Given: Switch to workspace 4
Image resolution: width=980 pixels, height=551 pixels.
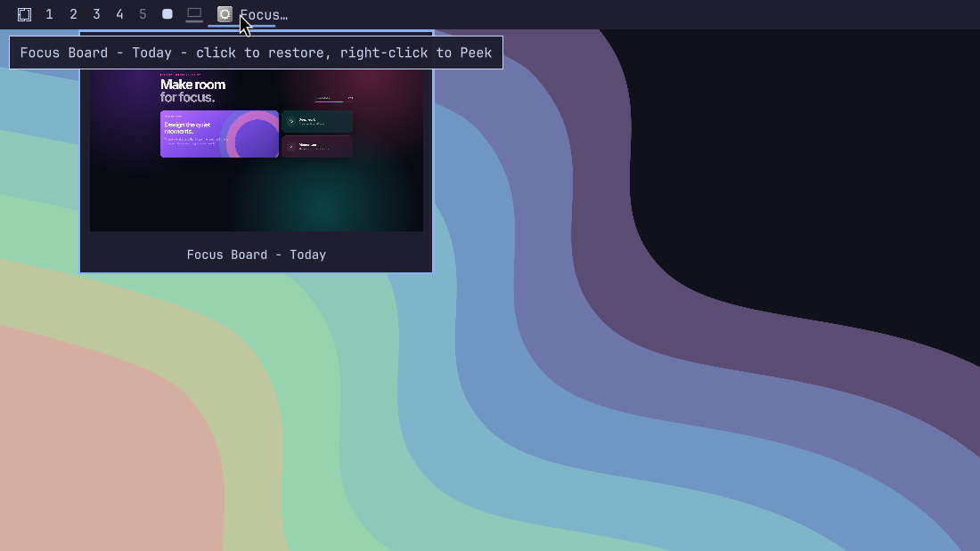Looking at the screenshot, I should (x=119, y=14).
